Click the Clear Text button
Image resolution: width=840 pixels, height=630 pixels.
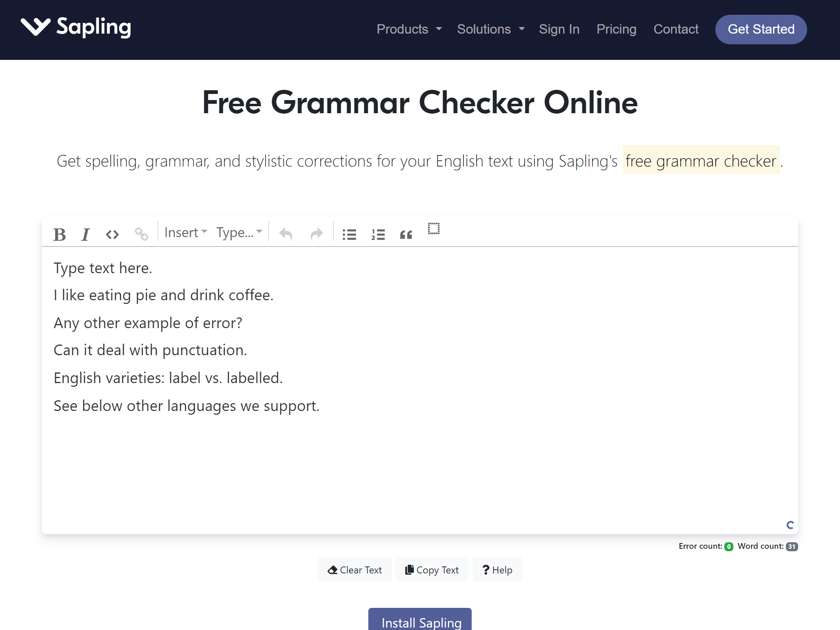tap(354, 570)
